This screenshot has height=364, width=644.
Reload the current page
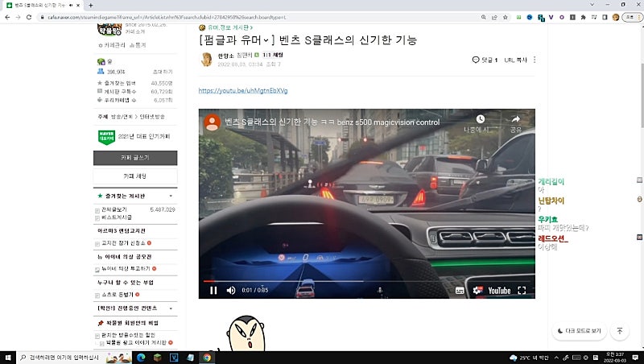pos(29,17)
